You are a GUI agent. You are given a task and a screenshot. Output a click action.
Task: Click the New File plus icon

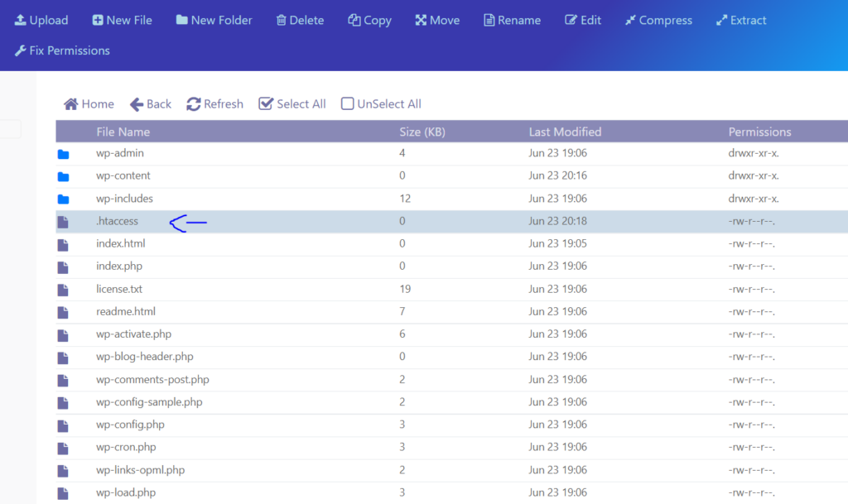point(98,20)
